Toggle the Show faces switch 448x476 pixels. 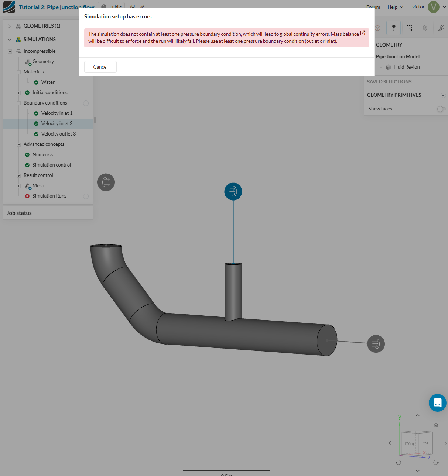pos(441,109)
